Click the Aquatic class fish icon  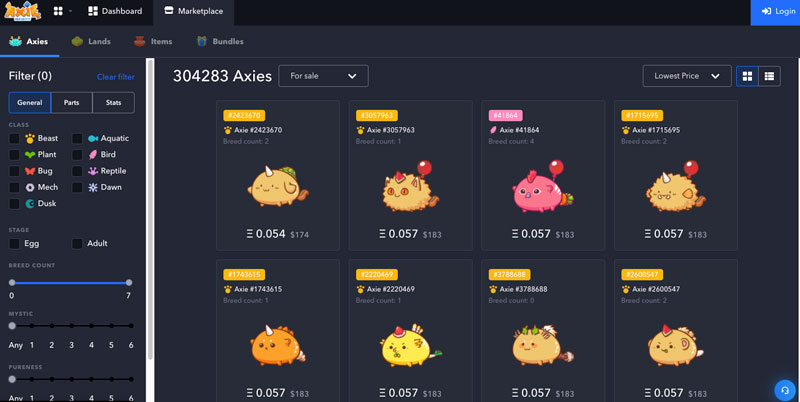[x=93, y=138]
